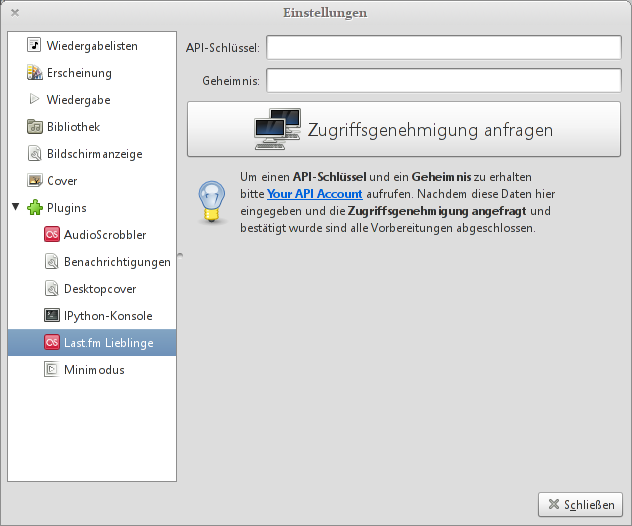Click Zugriffsgenehmigung anfragen button
Screen dimensions: 632x526
coord(404,129)
